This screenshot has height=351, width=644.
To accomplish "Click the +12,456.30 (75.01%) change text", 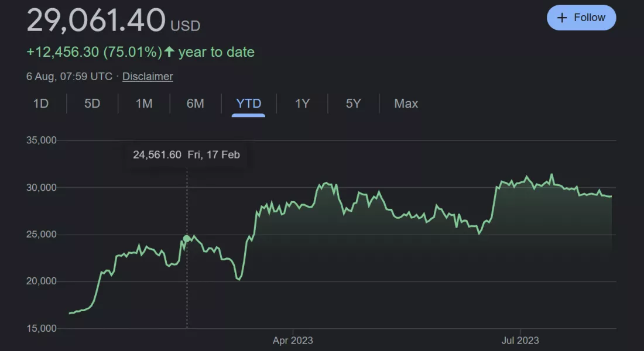I will click(x=94, y=52).
